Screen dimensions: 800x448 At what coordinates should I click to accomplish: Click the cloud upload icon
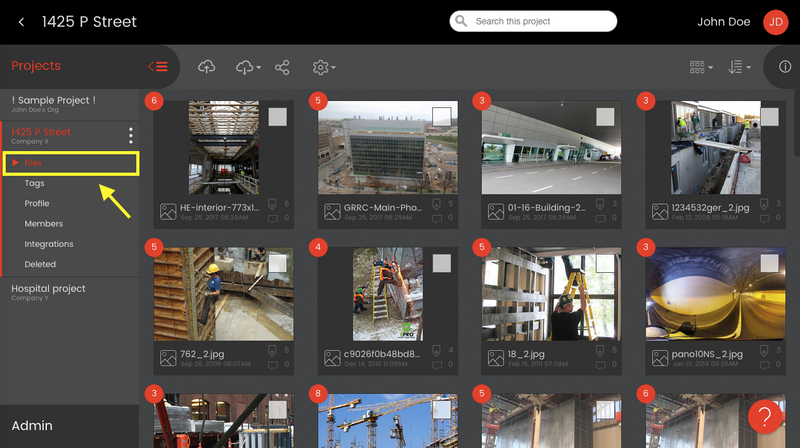[x=206, y=67]
